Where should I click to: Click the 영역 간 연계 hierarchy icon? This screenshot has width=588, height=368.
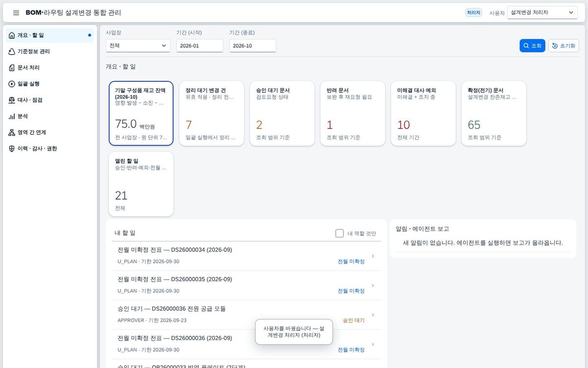(x=12, y=132)
